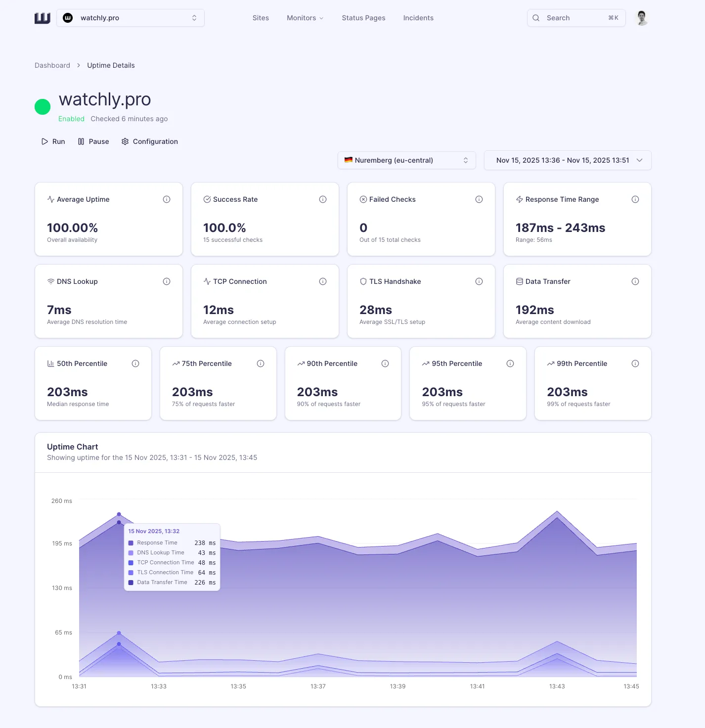The width and height of the screenshot is (705, 728).
Task: Open the watchly.pro site selector dropdown
Action: coord(131,18)
